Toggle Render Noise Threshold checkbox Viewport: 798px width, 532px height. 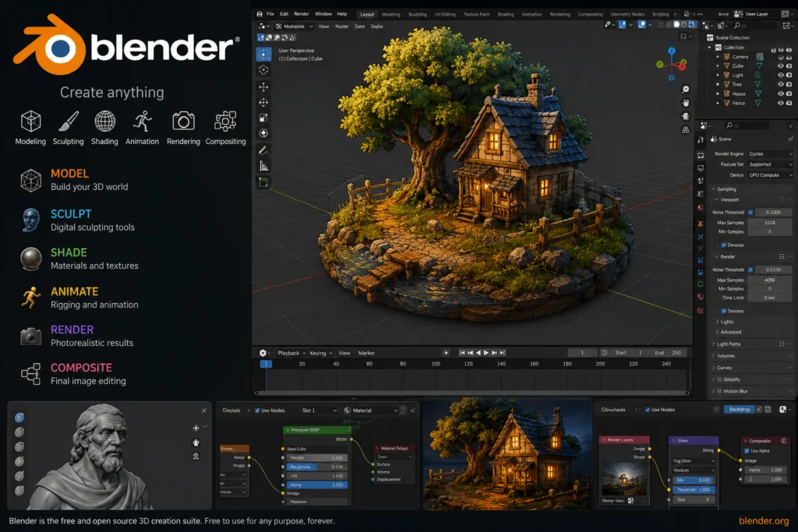[x=750, y=270]
